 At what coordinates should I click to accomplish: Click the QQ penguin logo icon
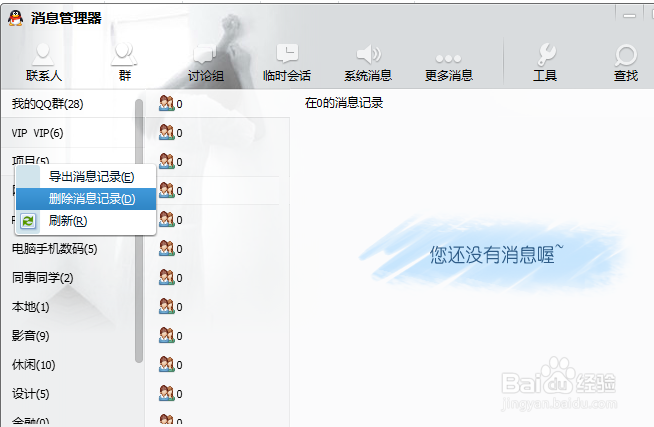[15, 18]
